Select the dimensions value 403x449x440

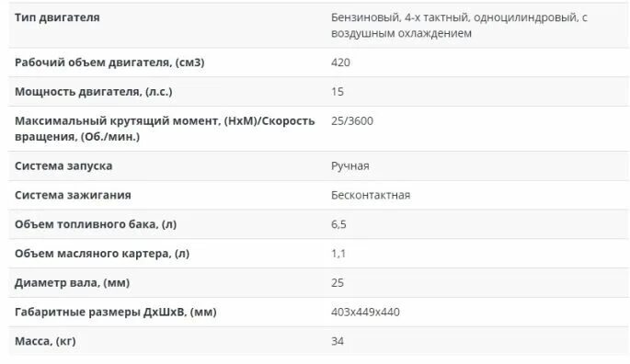(366, 313)
